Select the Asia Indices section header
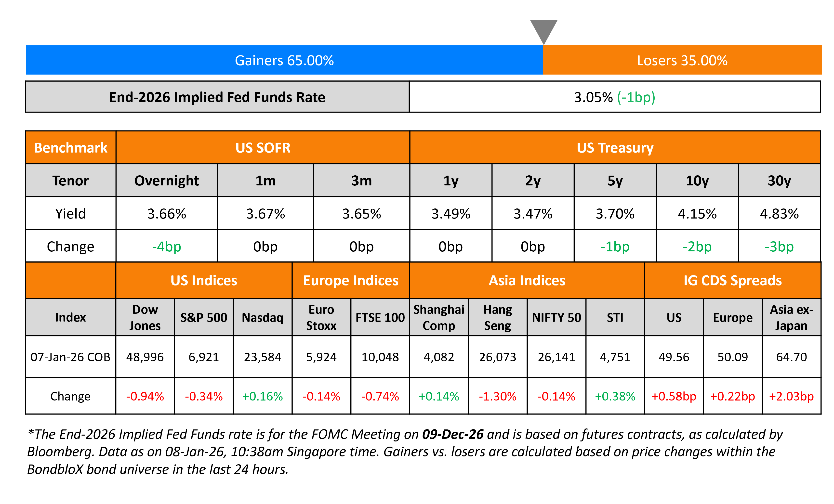The image size is (834, 504). coord(527,280)
